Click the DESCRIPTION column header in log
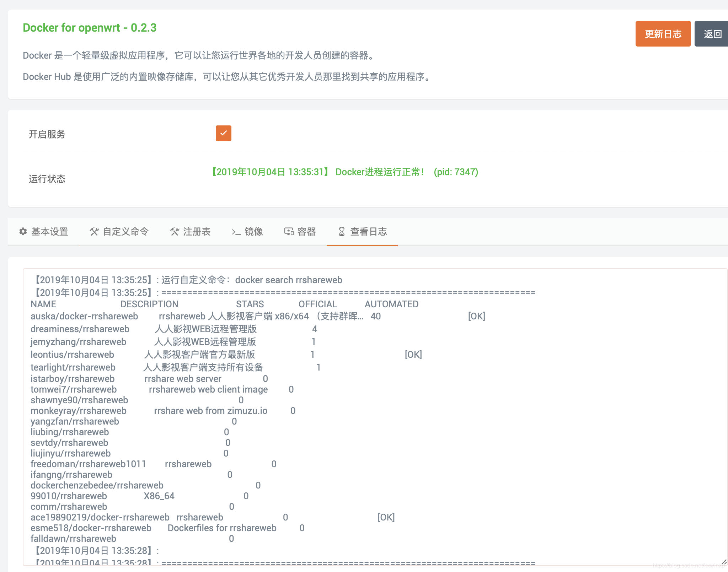 [x=149, y=304]
